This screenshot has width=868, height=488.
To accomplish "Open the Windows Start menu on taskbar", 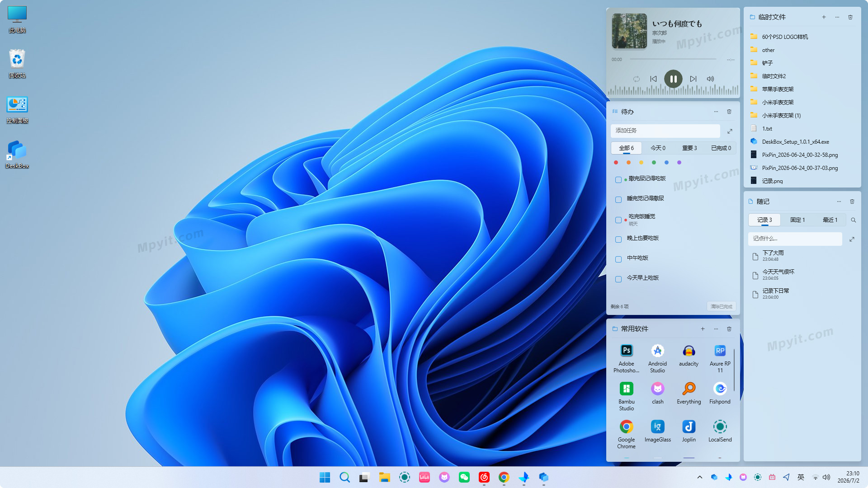I will coord(325,477).
